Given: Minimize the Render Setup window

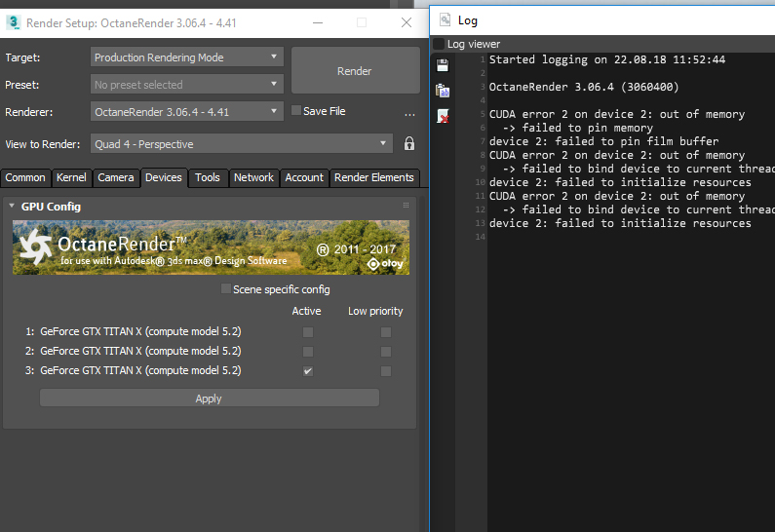Looking at the screenshot, I should (318, 22).
